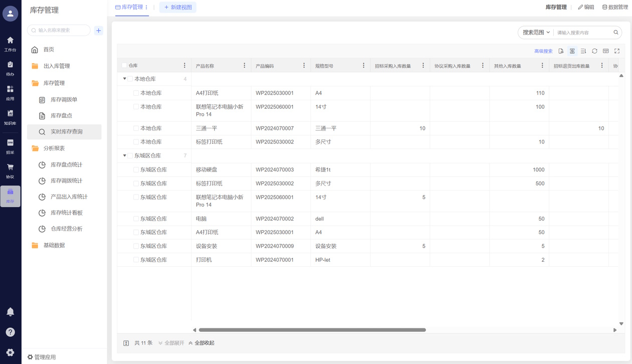This screenshot has height=364, width=632.
Task: Click the sort rows icon in toolbar
Action: tap(583, 51)
